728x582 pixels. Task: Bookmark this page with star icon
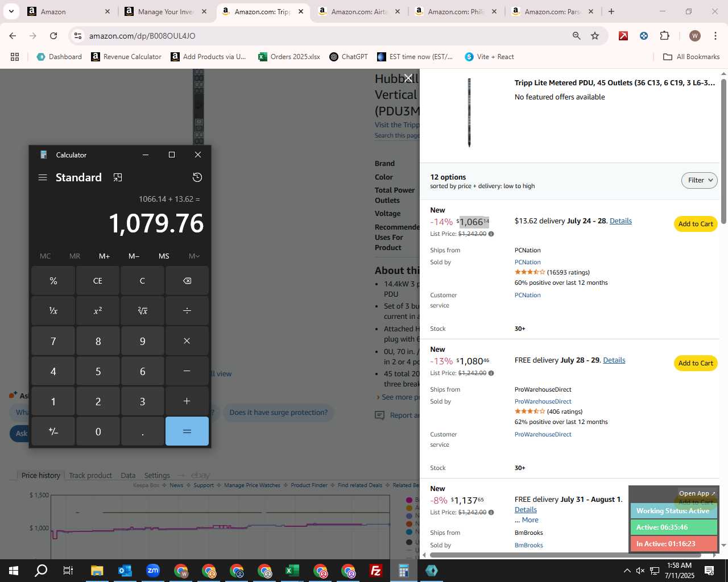click(x=595, y=36)
